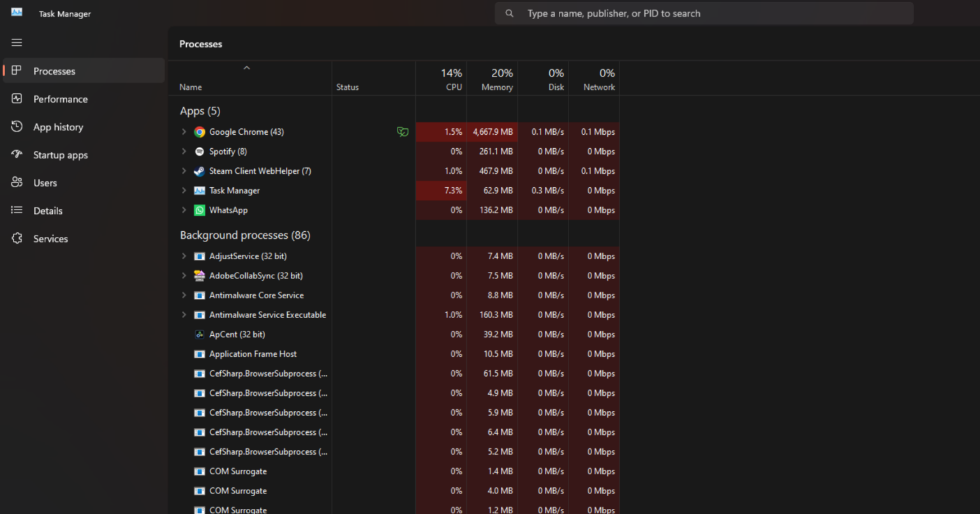980x514 pixels.
Task: Expand the Antimalware Core Service group
Action: [x=184, y=296]
